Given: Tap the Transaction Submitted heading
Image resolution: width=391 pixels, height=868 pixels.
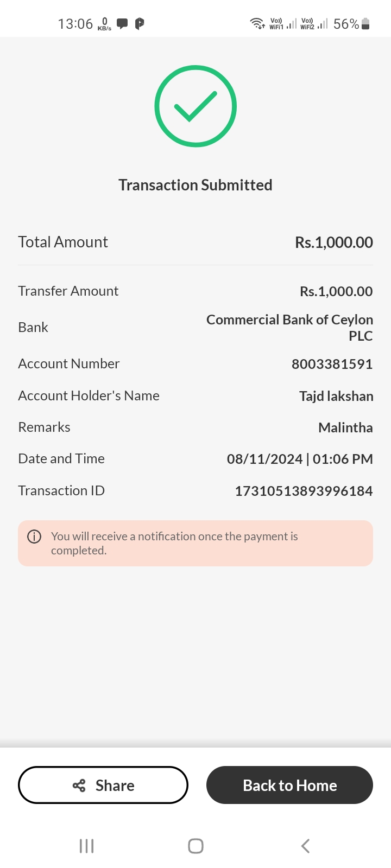Looking at the screenshot, I should coord(195,185).
